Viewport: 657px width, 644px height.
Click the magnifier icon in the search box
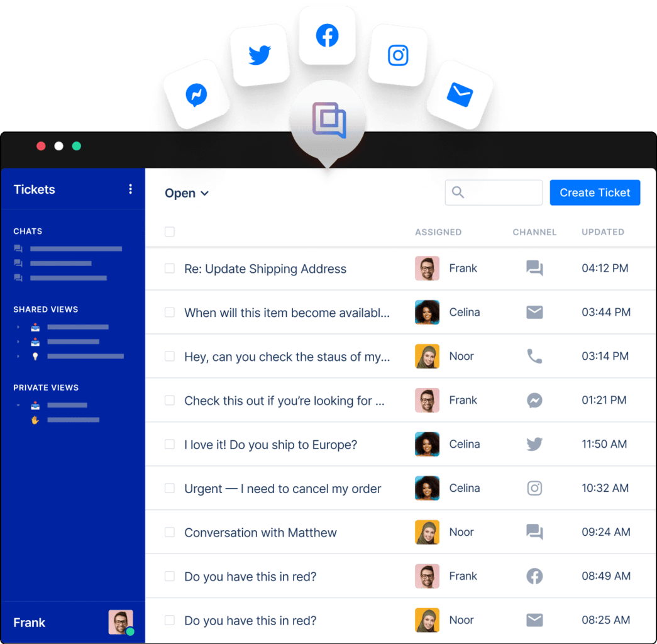458,192
